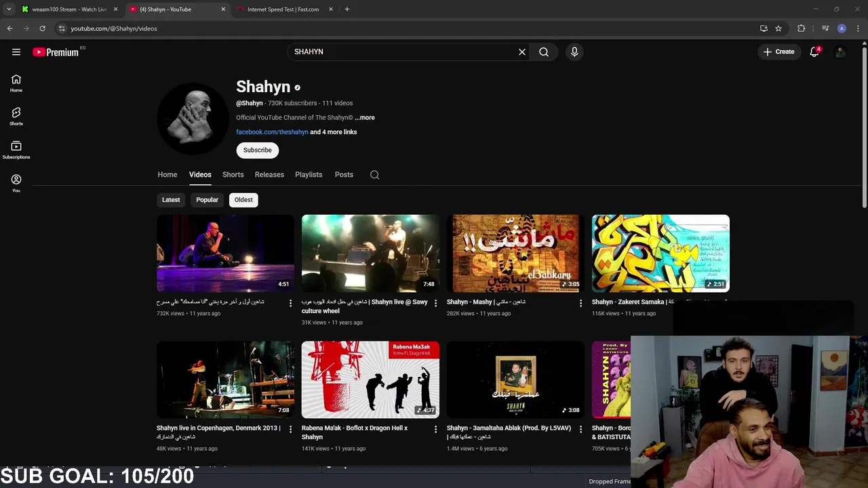Open Chrome's three-dot menu
Screen dimensions: 868x488
click(858, 28)
